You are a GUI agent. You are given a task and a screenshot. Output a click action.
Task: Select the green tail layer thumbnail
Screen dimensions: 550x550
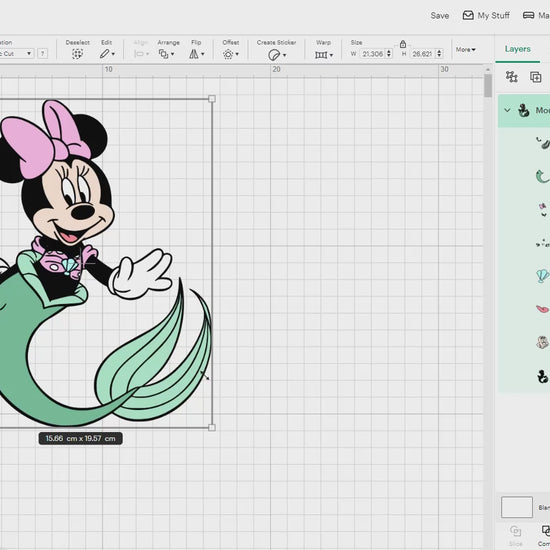542,176
